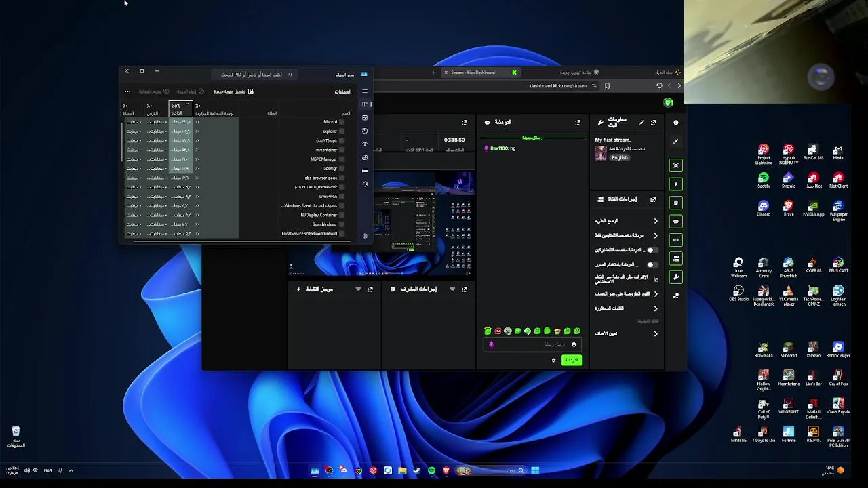868x488 pixels.
Task: Open Minecraft desktop shortcut
Action: (789, 350)
